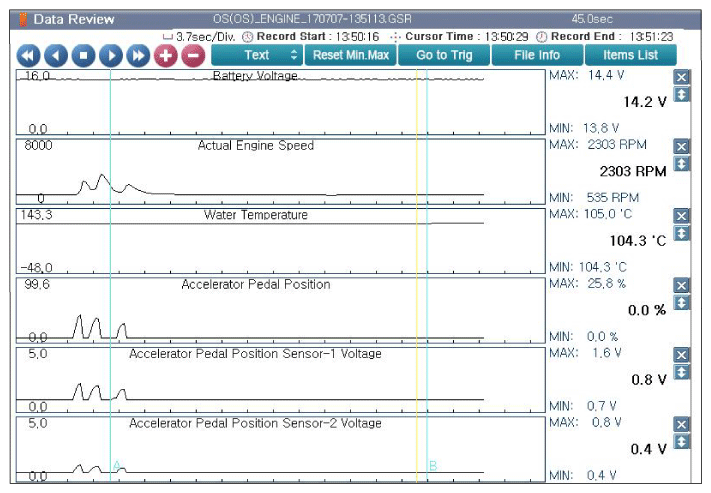The height and width of the screenshot is (493, 711).
Task: Zoom in with the plus icon
Action: (x=166, y=56)
